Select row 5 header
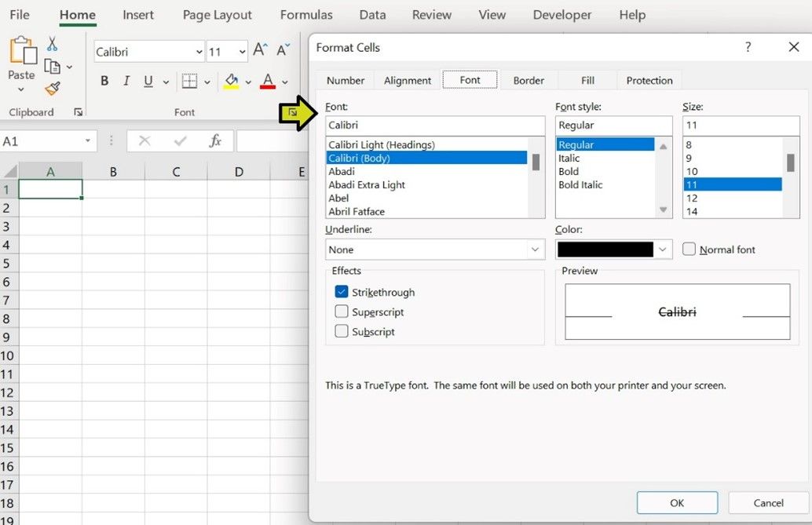 pyautogui.click(x=7, y=263)
